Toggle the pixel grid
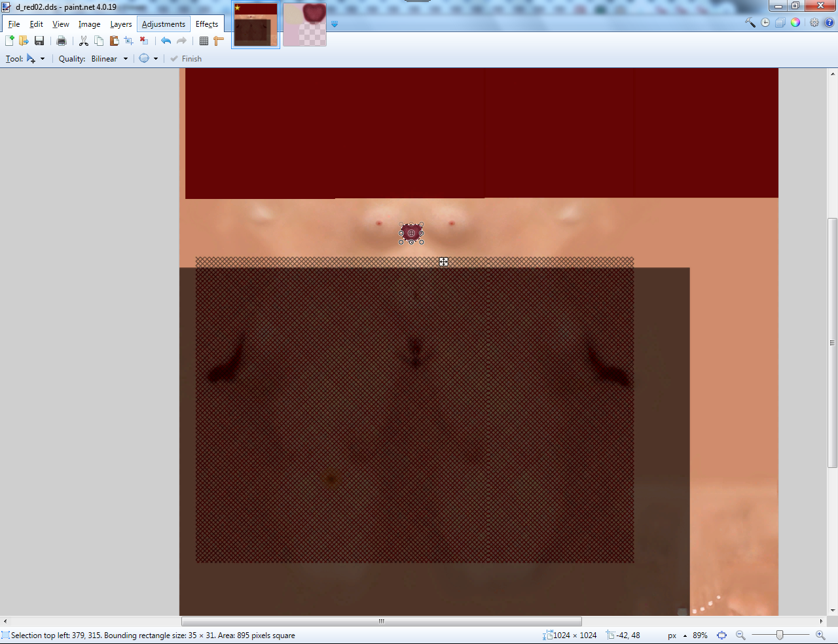Screen dimensions: 838x644 pos(204,41)
